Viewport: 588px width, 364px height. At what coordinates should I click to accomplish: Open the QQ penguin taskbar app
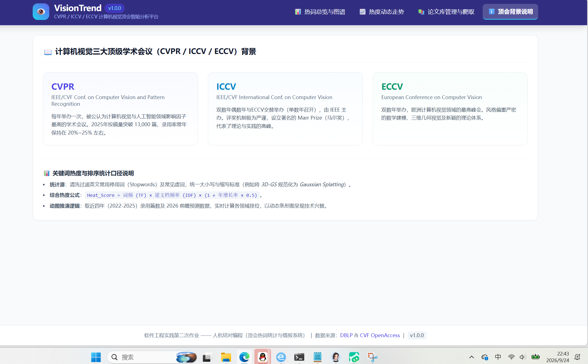tap(262, 357)
